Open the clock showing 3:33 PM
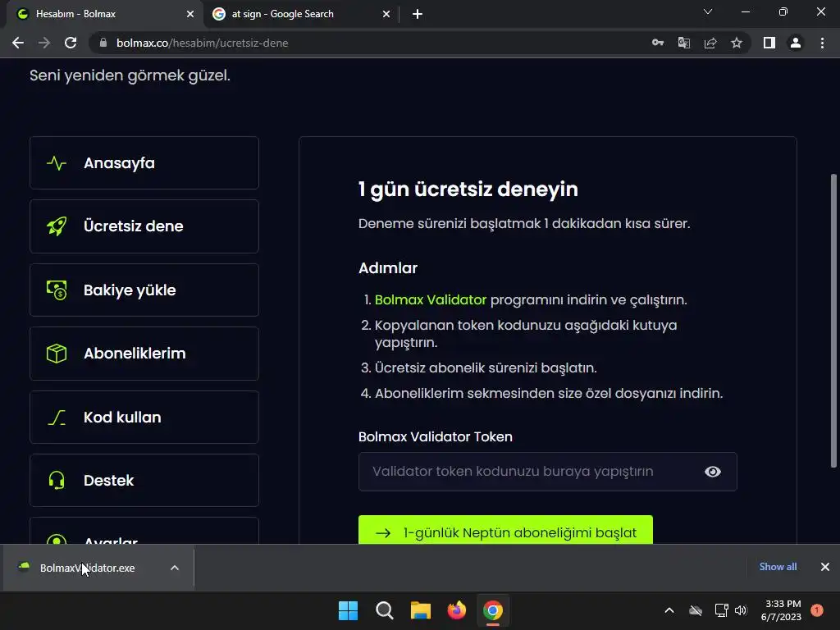 click(781, 610)
